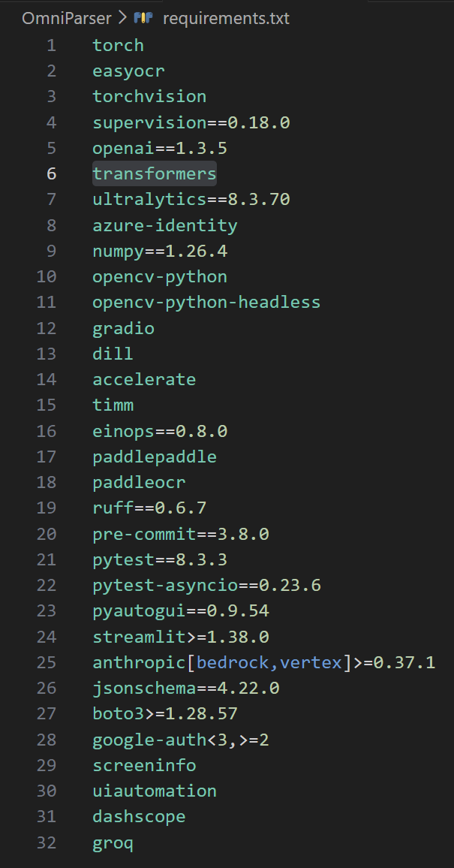Click the streamlit>=1.38.0 requirement

click(x=180, y=637)
